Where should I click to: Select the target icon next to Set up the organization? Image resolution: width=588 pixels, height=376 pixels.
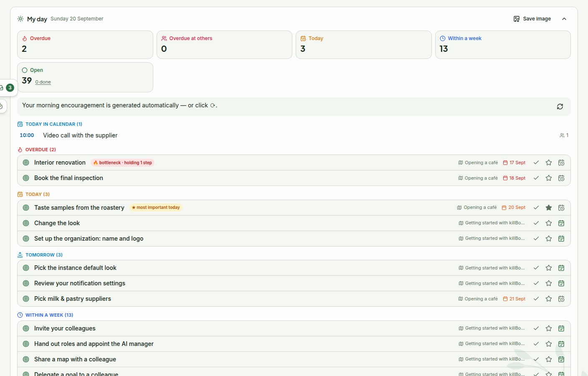(26, 239)
